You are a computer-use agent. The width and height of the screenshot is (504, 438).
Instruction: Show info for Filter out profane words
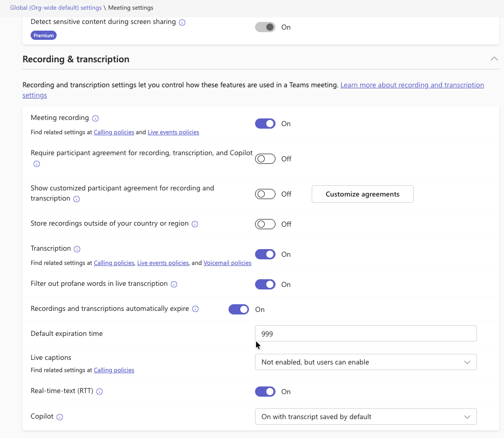(174, 284)
